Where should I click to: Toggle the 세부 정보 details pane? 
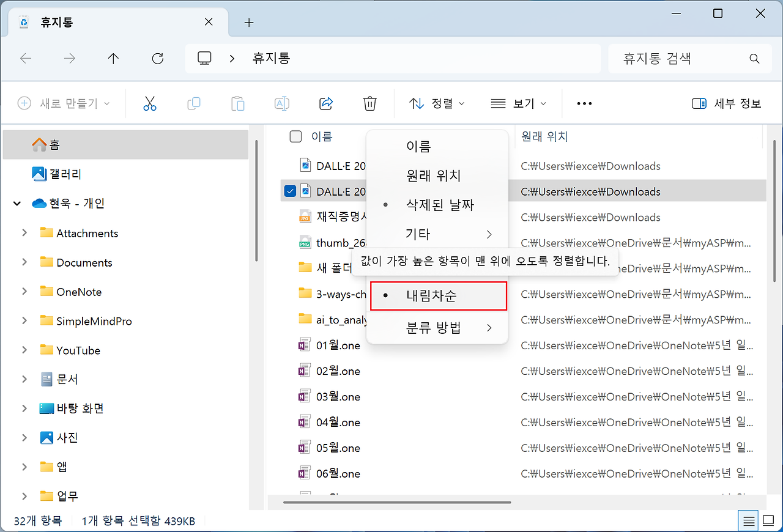click(726, 103)
